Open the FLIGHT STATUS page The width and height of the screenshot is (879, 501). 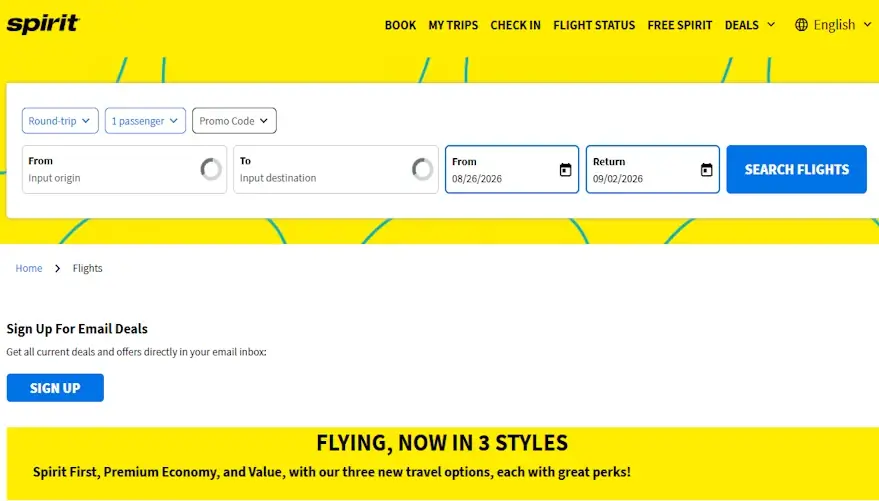594,25
